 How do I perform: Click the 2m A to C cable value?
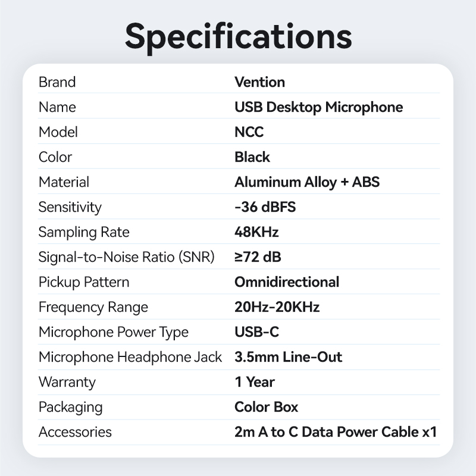(x=336, y=432)
